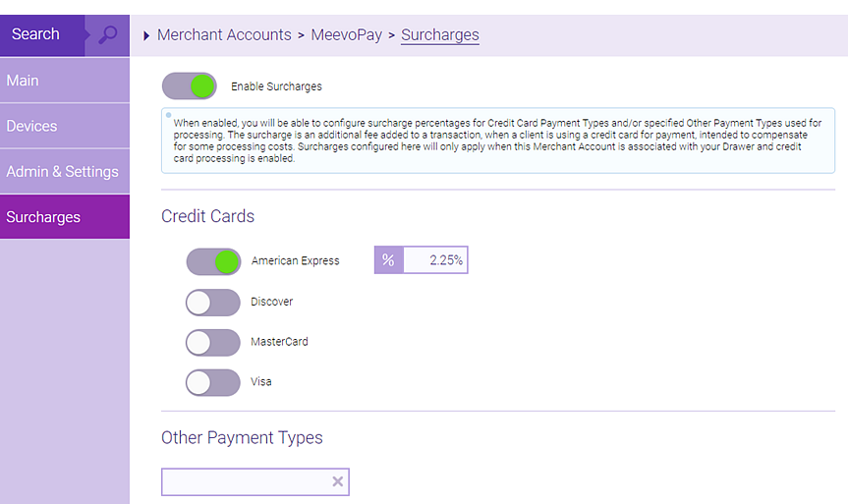Enable the MasterCard surcharge toggle
Image resolution: width=848 pixels, height=504 pixels.
click(213, 342)
